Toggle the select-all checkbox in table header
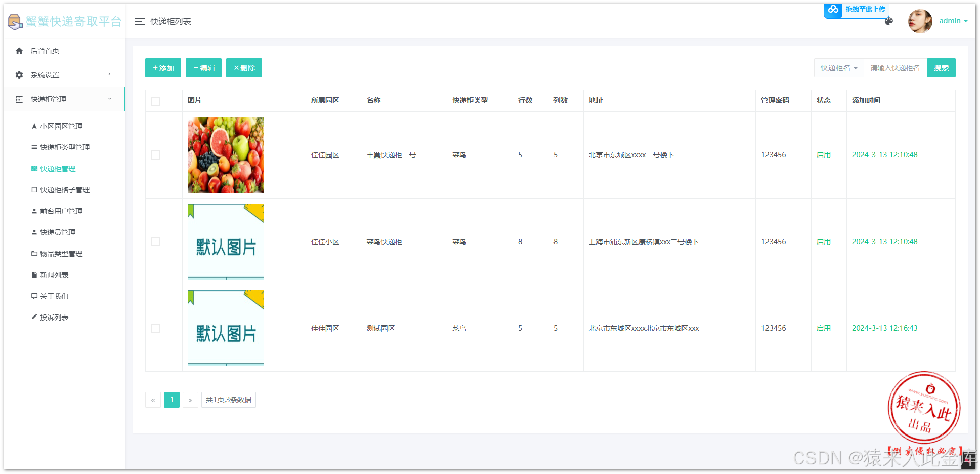 point(155,101)
